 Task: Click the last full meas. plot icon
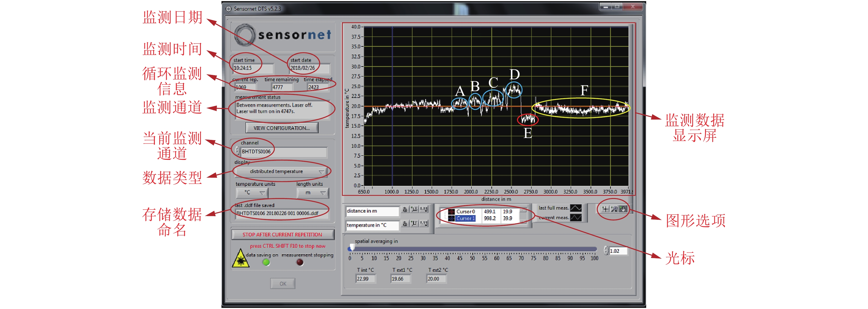(x=576, y=208)
